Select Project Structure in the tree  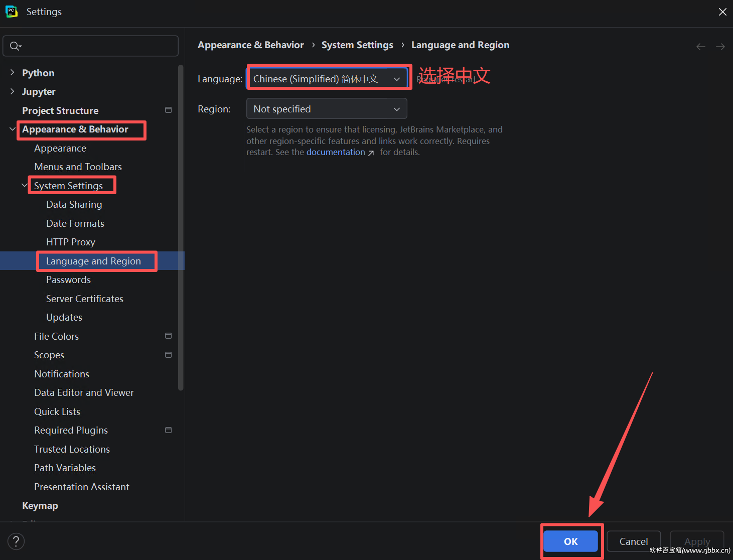tap(60, 110)
